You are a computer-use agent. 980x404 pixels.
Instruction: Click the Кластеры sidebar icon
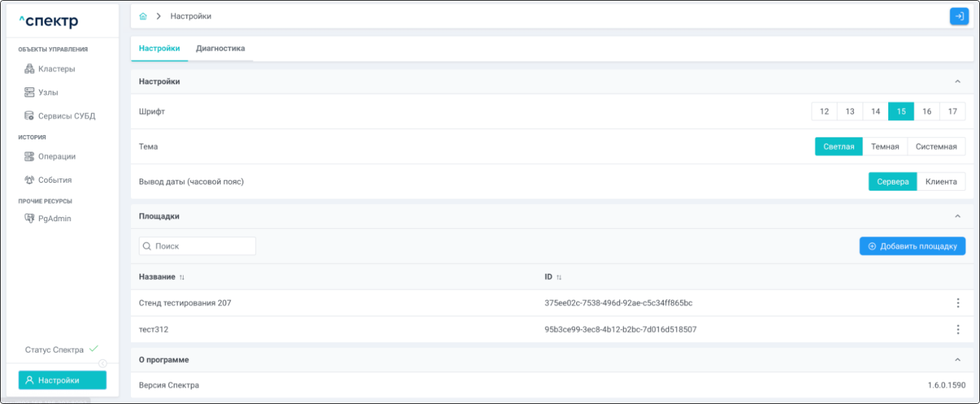tap(29, 69)
